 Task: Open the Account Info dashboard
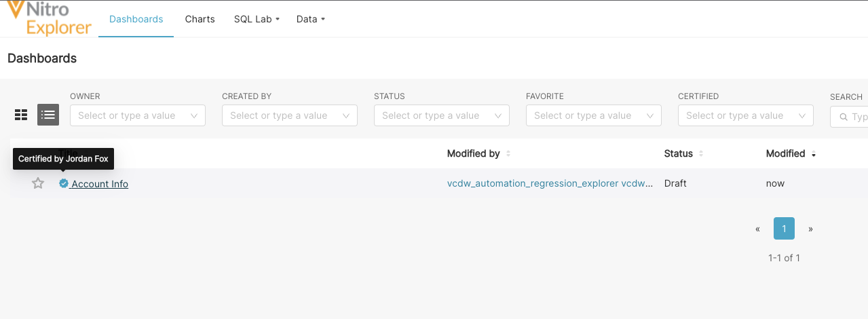pyautogui.click(x=100, y=184)
